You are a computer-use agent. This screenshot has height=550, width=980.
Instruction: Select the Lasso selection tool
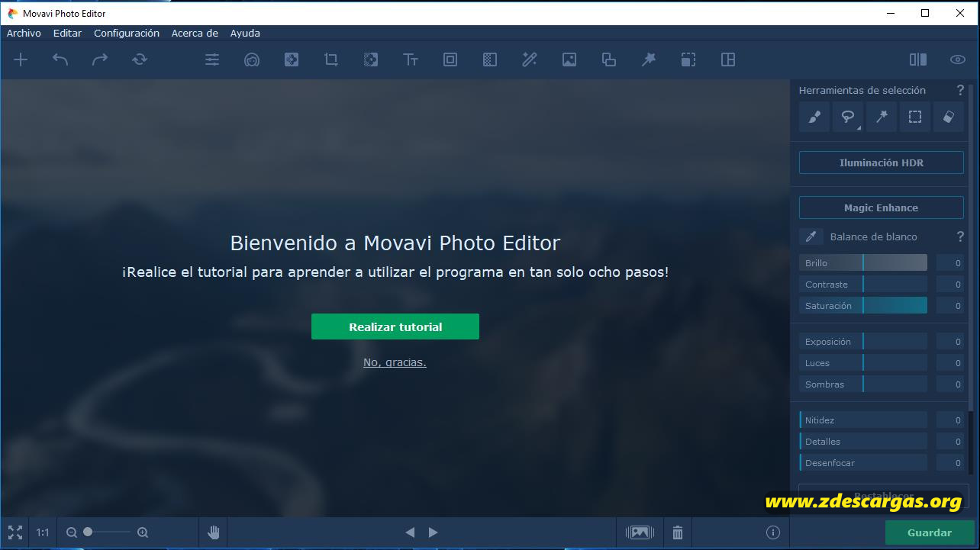coord(847,117)
